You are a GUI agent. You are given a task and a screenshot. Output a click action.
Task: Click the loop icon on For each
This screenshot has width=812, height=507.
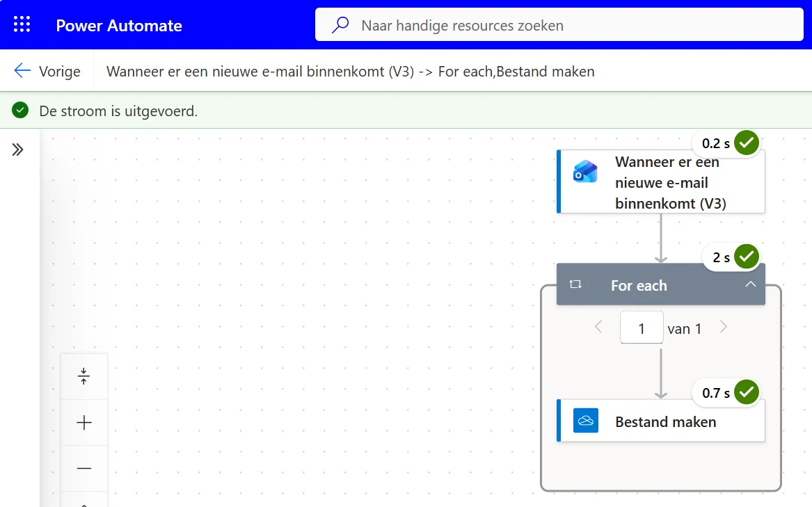(x=575, y=284)
